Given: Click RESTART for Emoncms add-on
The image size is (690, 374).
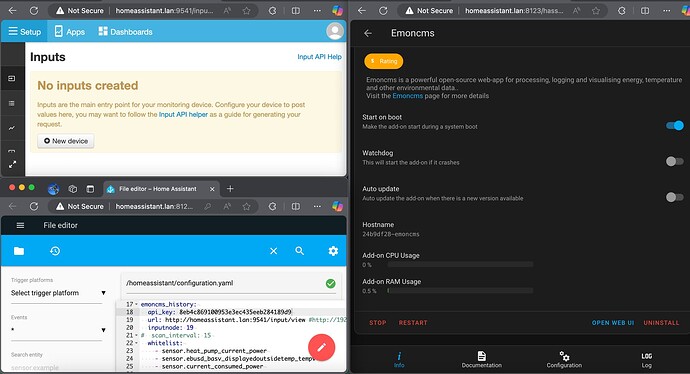Looking at the screenshot, I should (413, 323).
